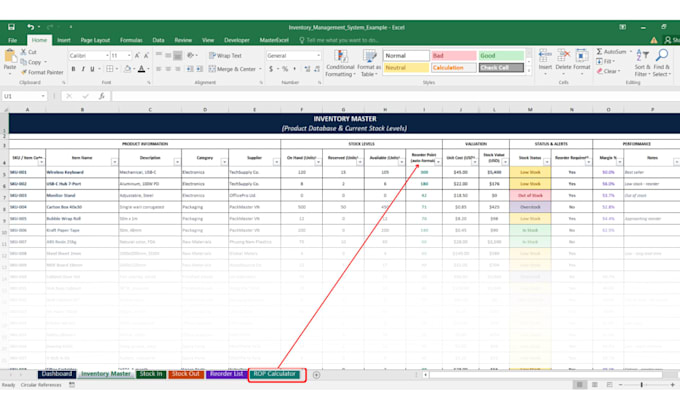
Task: Switch to the Page Layout tab
Action: click(x=95, y=40)
